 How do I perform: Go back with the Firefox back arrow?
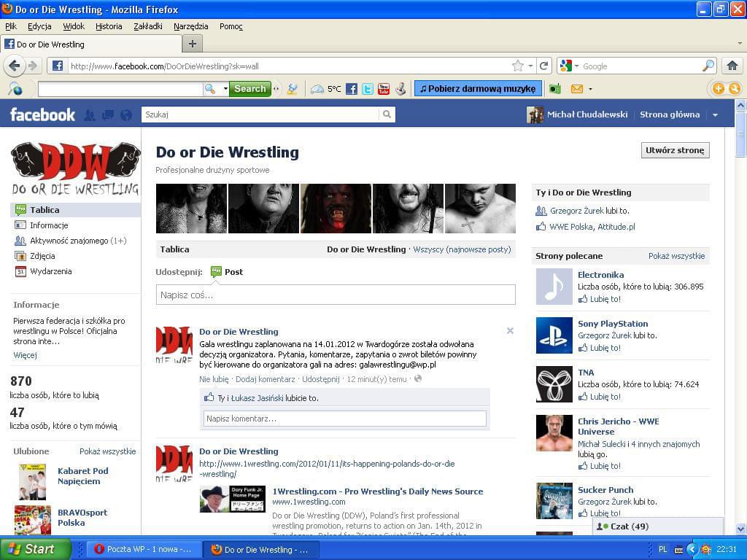point(15,66)
